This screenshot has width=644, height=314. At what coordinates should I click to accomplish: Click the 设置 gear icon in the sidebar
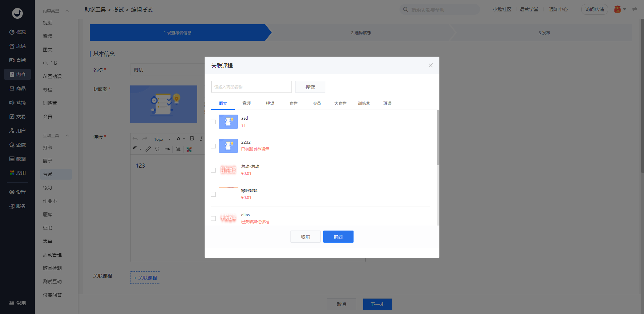coord(12,192)
